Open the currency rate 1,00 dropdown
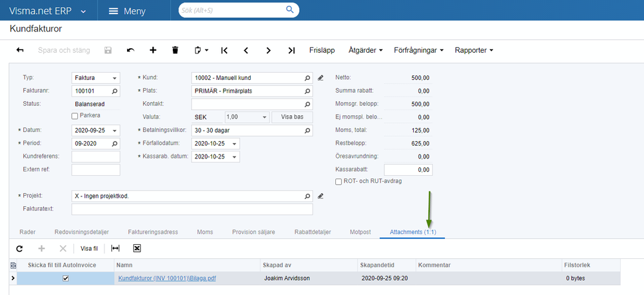This screenshot has width=644, height=295. pos(265,117)
